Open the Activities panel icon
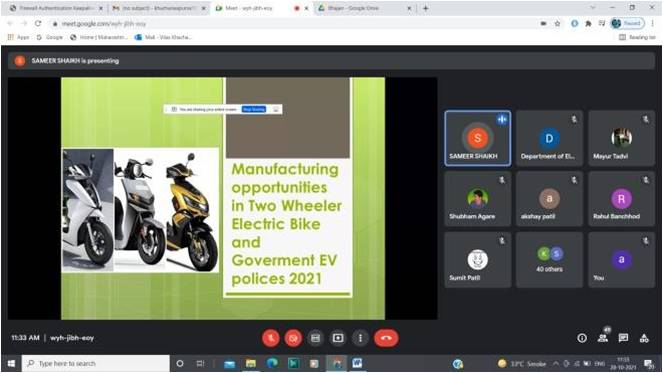 644,338
